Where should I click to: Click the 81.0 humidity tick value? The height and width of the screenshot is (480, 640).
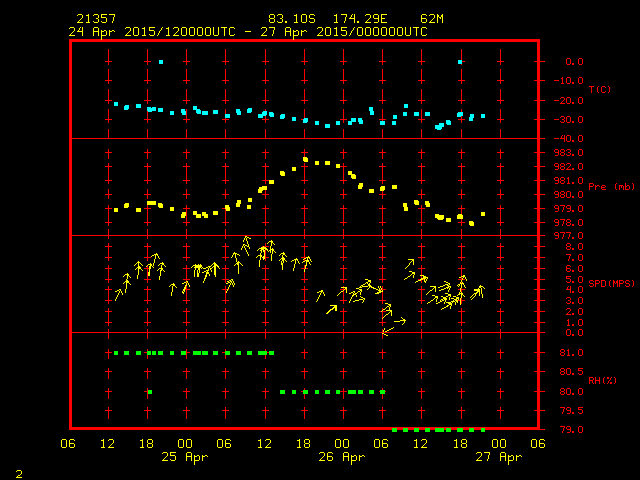click(571, 353)
